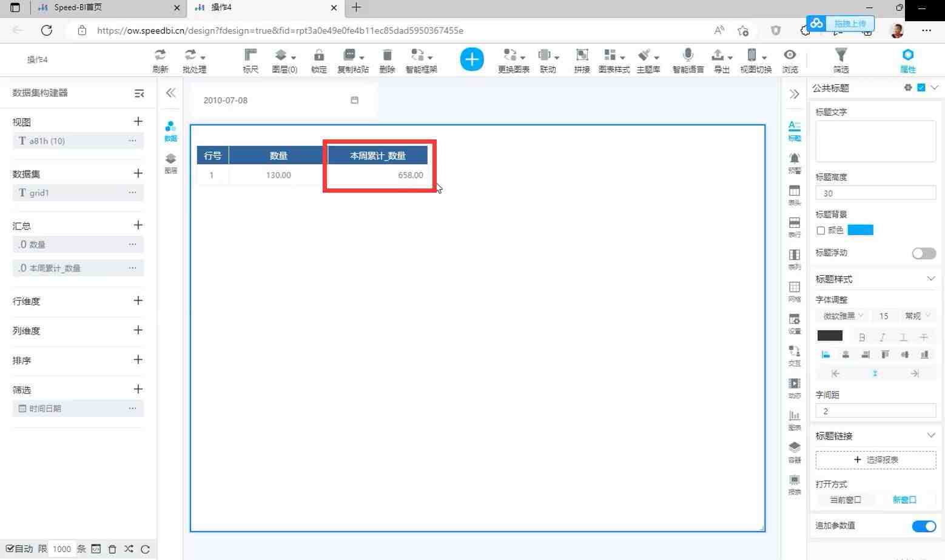945x560 pixels.
Task: Select 当前窗口 open mode option
Action: coord(845,500)
